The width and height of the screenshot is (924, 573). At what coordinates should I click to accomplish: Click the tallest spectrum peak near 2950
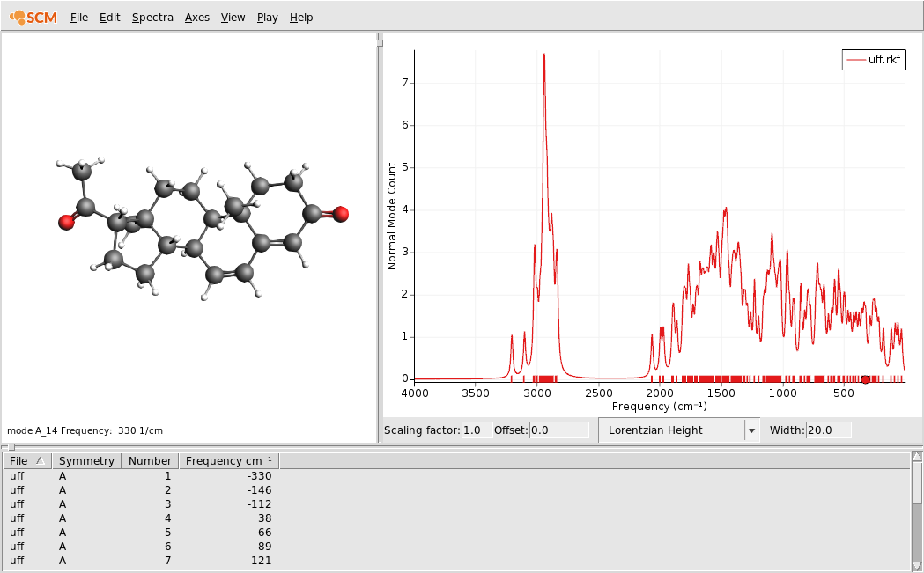(543, 55)
